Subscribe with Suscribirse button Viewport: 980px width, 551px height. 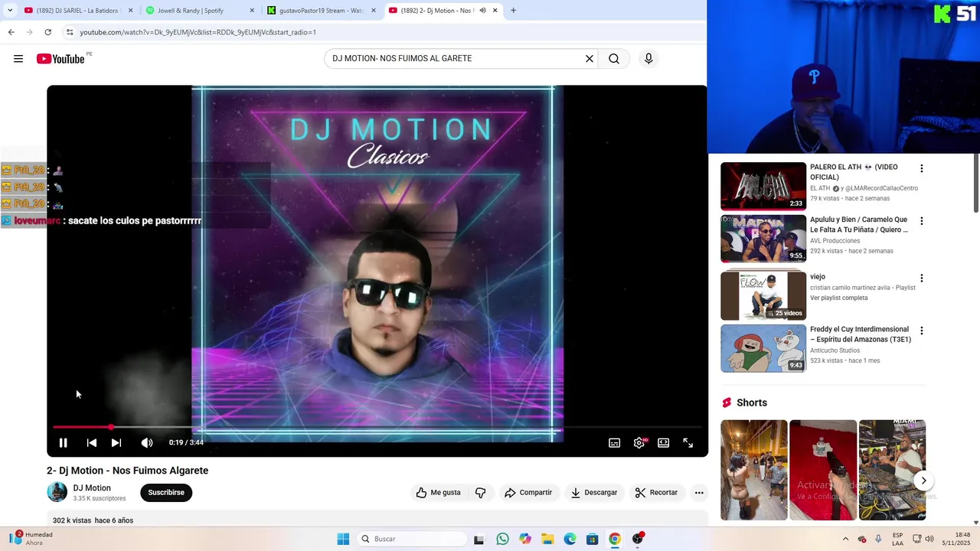coord(166,493)
